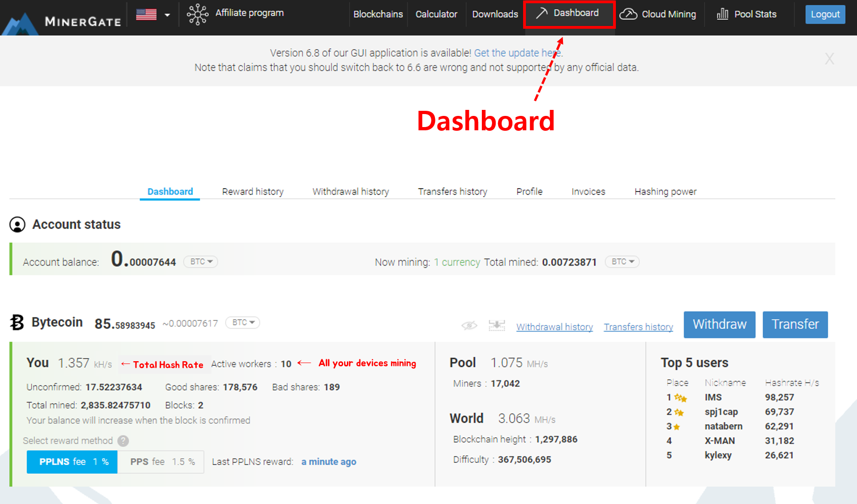Image resolution: width=857 pixels, height=504 pixels.
Task: Click the Account status user icon
Action: point(18,225)
